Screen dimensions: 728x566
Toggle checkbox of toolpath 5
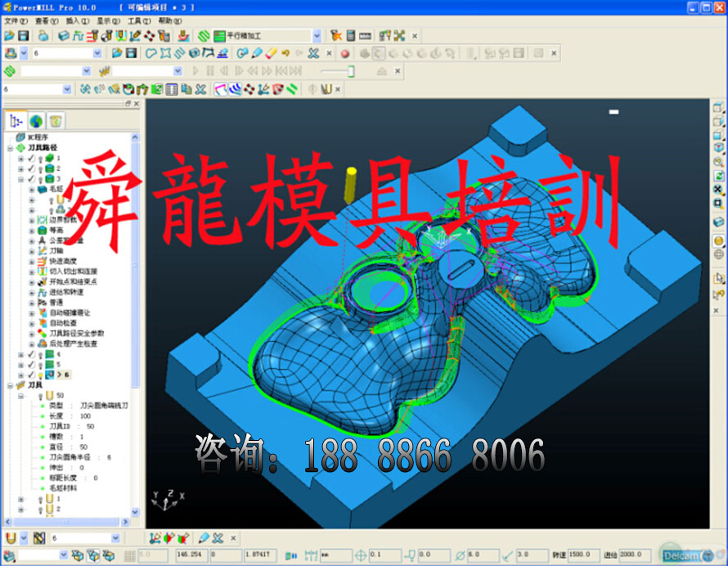(32, 365)
